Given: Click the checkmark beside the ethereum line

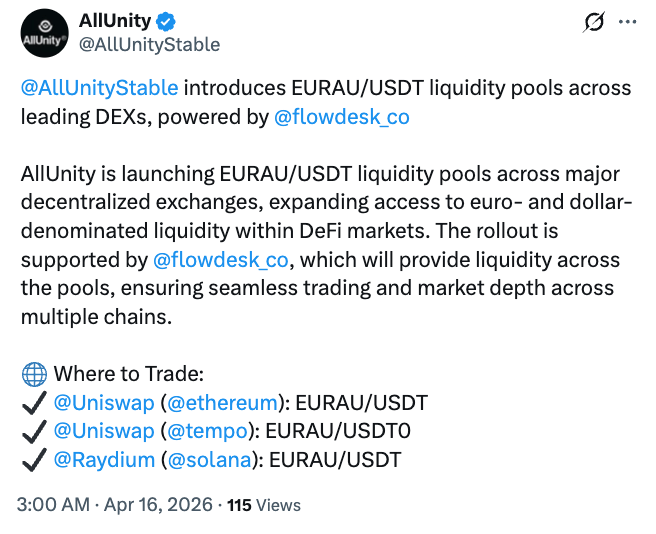Looking at the screenshot, I should point(33,403).
